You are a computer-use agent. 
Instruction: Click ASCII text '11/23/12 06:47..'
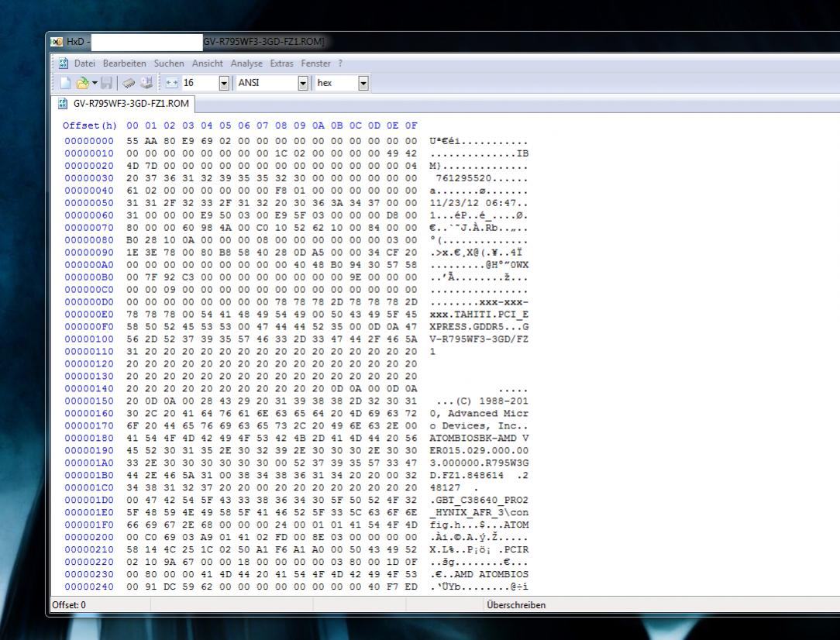479,203
